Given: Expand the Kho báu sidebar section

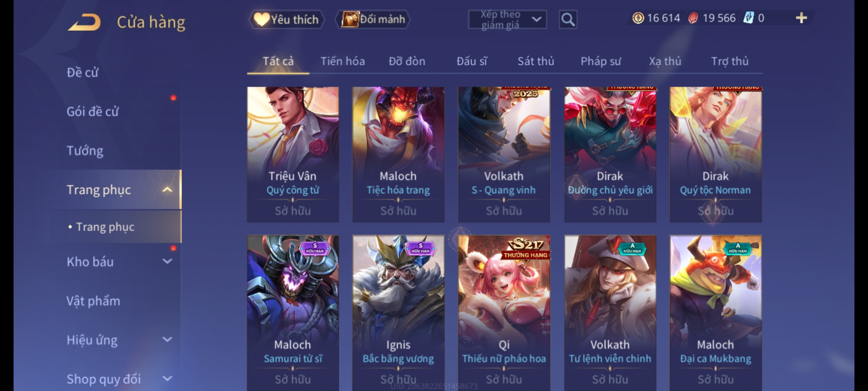Looking at the screenshot, I should point(167,261).
